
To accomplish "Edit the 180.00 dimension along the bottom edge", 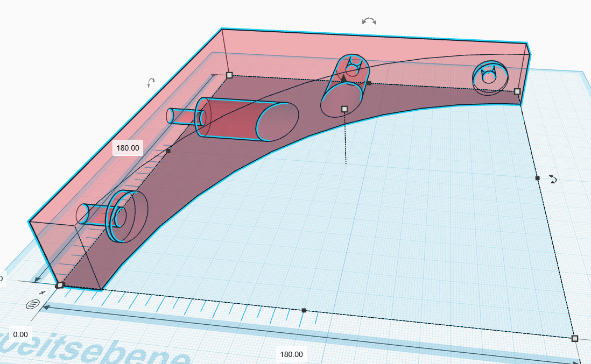I will [x=291, y=354].
